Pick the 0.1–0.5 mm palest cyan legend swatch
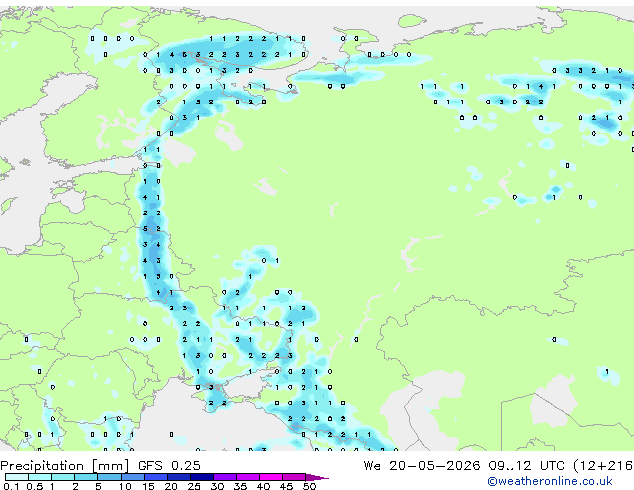 (x=17, y=477)
